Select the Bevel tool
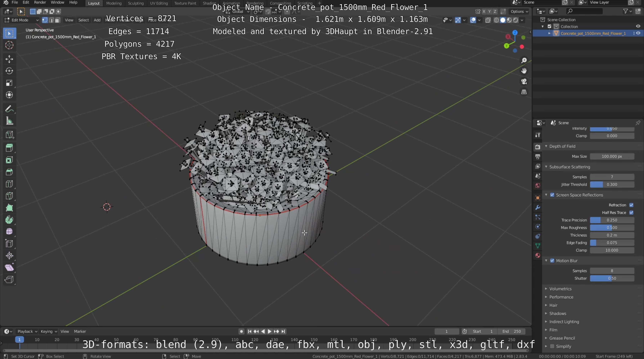 click(x=9, y=172)
